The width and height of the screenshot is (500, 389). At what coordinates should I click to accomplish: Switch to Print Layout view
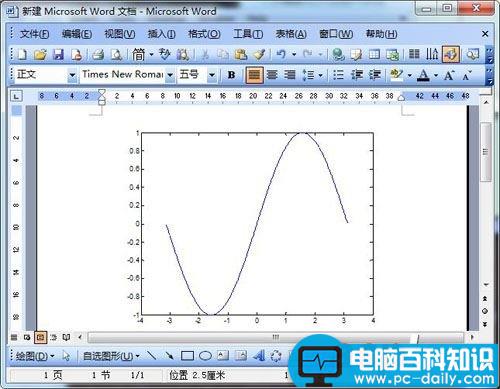click(40, 337)
